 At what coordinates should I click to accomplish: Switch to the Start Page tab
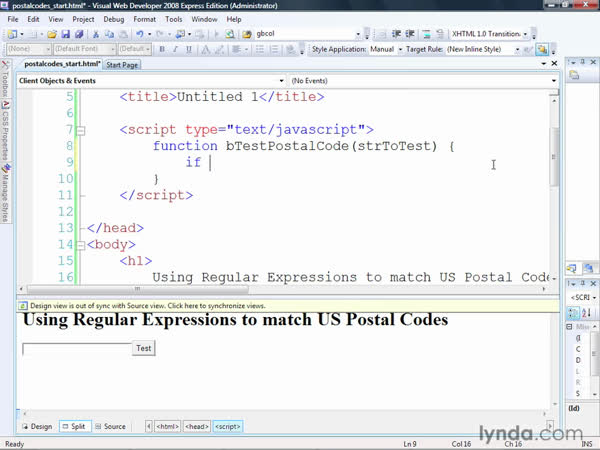point(123,65)
